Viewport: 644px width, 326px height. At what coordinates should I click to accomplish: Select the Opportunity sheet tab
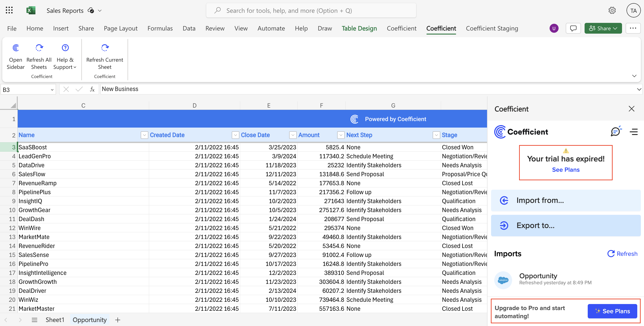(x=89, y=320)
